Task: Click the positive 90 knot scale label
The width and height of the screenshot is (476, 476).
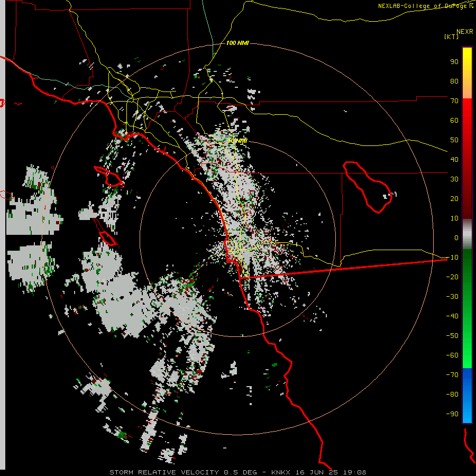Action: point(454,62)
